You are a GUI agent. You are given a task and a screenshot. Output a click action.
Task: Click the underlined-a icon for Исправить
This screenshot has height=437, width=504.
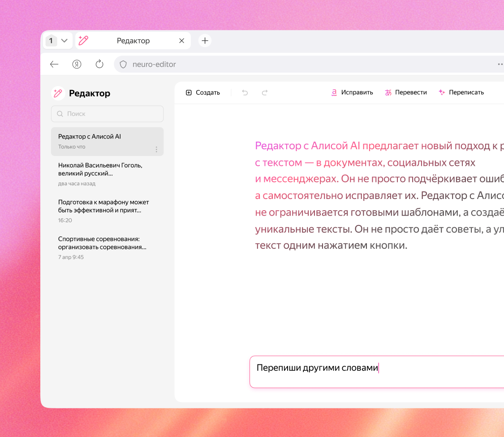(x=334, y=93)
